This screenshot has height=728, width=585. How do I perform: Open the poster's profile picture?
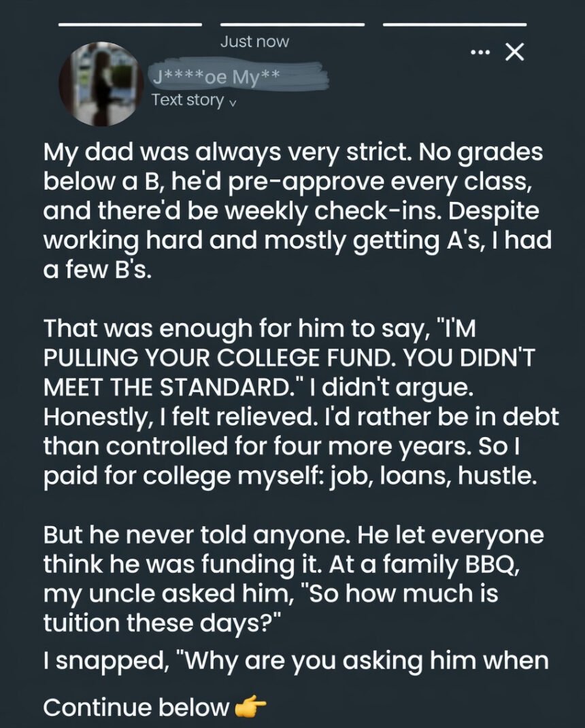click(102, 84)
